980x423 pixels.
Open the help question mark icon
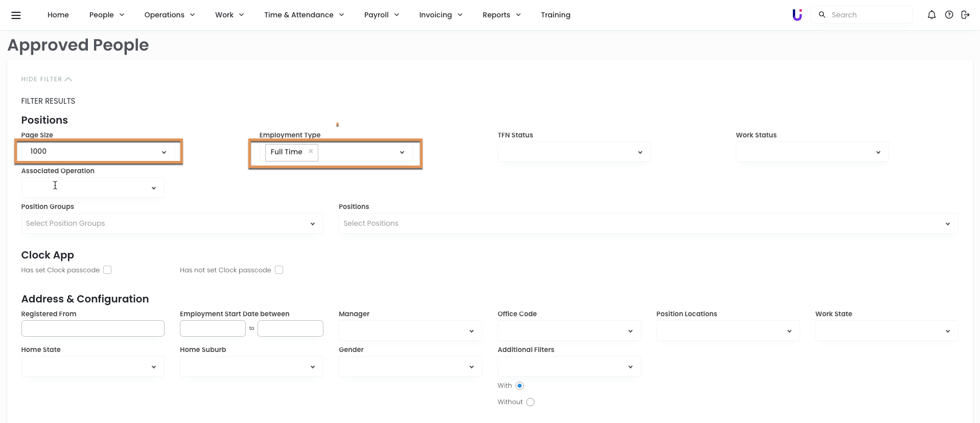click(949, 15)
